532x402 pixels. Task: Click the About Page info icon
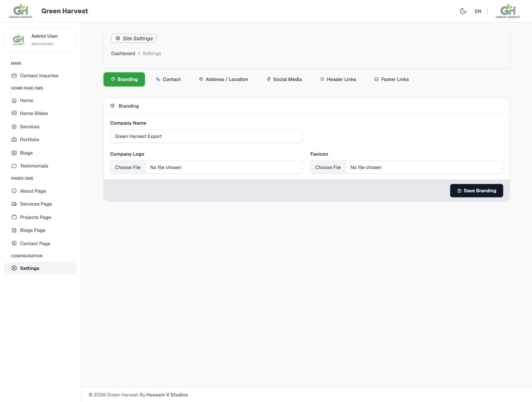[14, 191]
